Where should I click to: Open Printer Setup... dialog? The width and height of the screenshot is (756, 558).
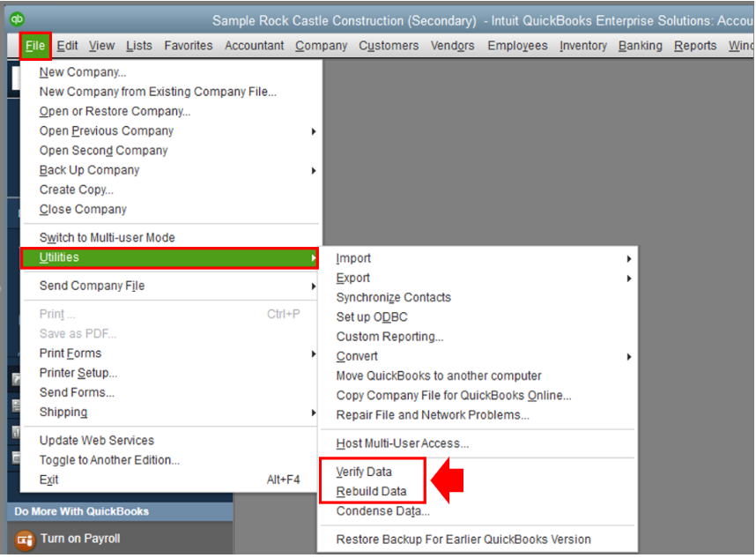171,373
